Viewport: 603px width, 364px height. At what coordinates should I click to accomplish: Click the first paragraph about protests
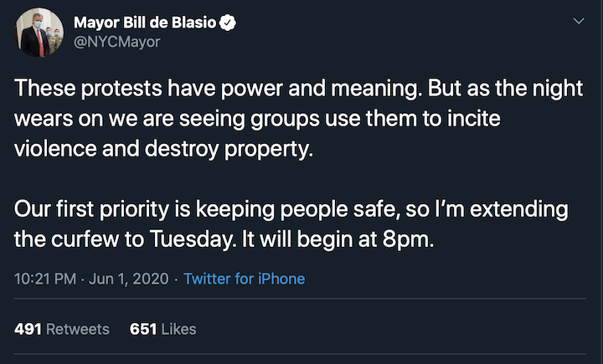298,118
